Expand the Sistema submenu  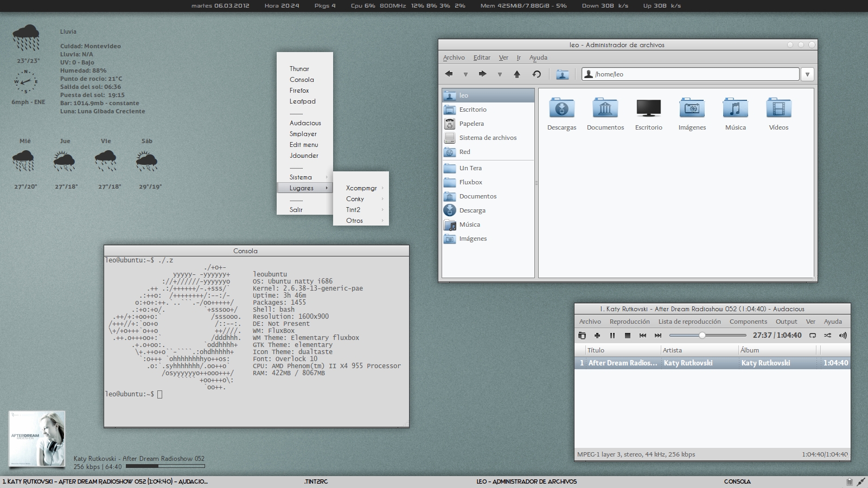304,177
